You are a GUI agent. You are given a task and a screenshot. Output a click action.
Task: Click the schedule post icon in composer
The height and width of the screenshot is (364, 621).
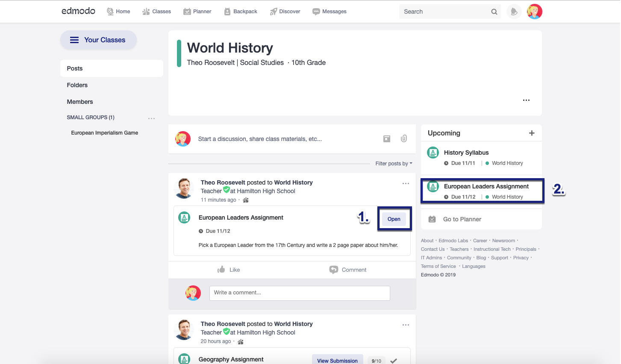point(387,138)
